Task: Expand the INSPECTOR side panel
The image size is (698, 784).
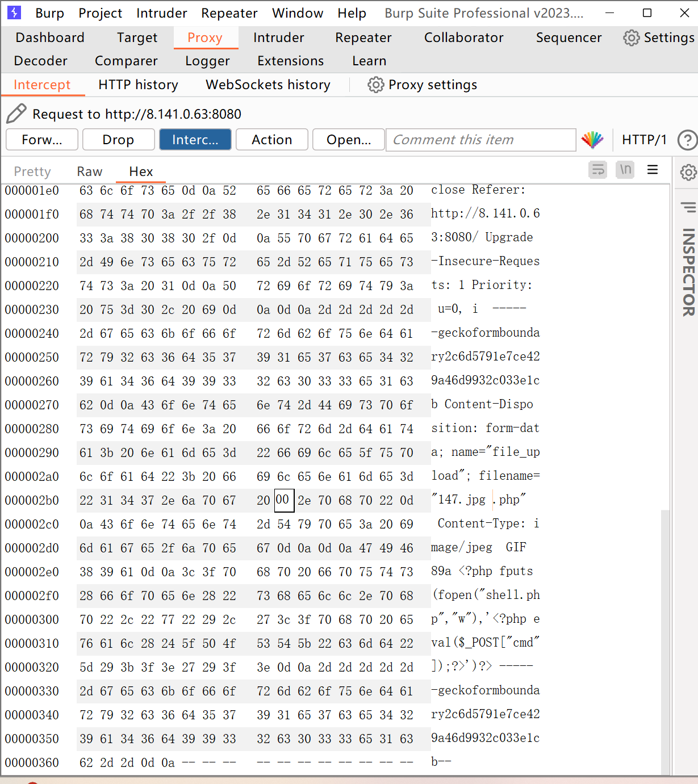Action: click(x=688, y=272)
